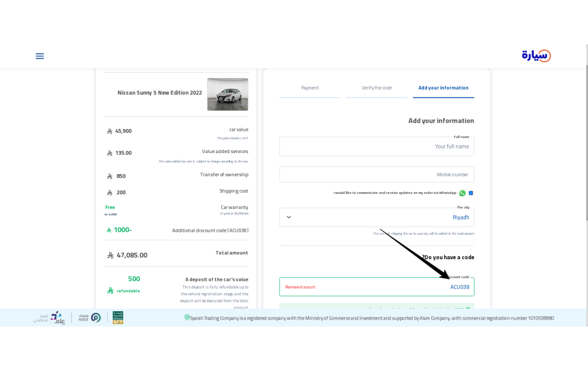The width and height of the screenshot is (588, 371).
Task: Click A deposit of the car's value heading
Action: point(217,280)
